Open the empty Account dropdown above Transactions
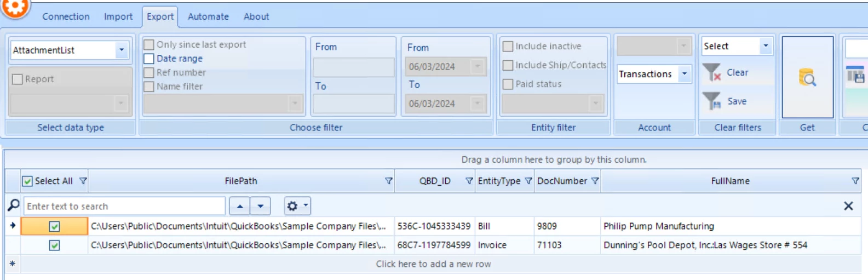Screen dimensions: 868x280 tap(683, 46)
